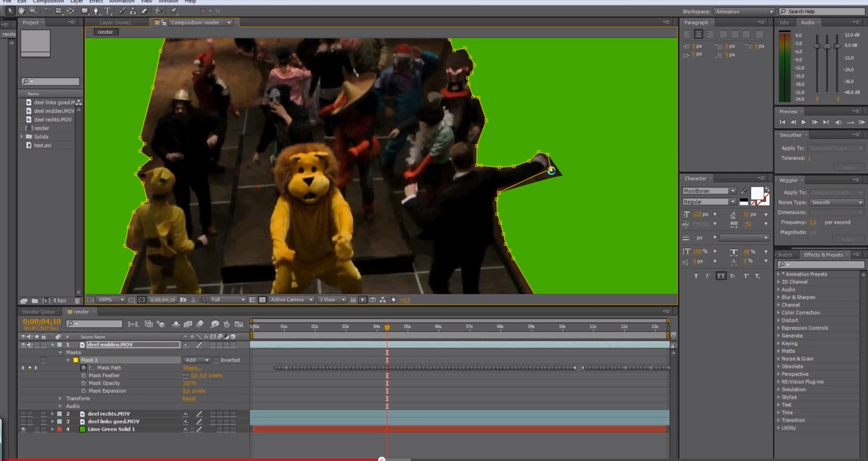Image resolution: width=868 pixels, height=461 pixels.
Task: Open the mask mode dropdown set to Add
Action: coord(196,360)
